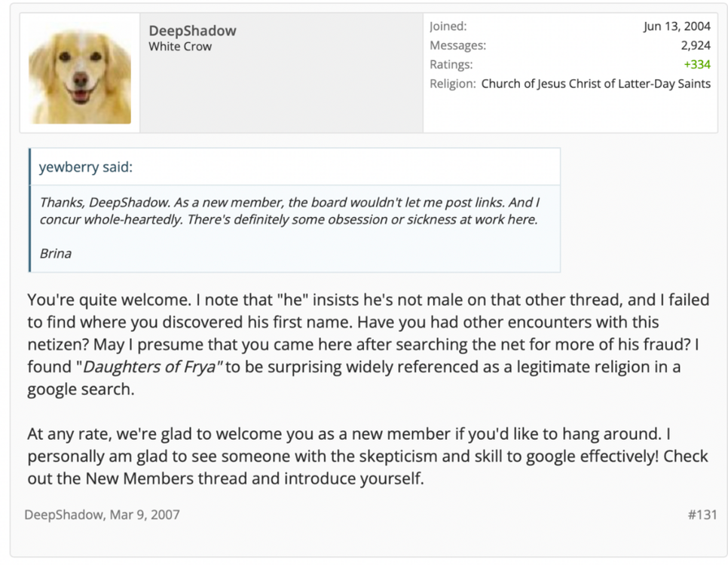Click the 'Religion:' label
Screen dimensions: 728x565
point(453,84)
